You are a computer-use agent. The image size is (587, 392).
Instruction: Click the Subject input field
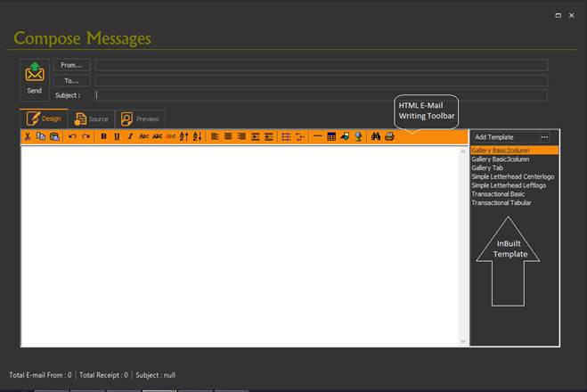322,95
